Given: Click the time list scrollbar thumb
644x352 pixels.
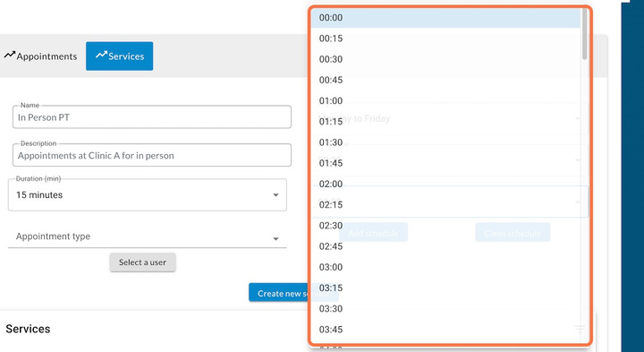Looking at the screenshot, I should (584, 34).
